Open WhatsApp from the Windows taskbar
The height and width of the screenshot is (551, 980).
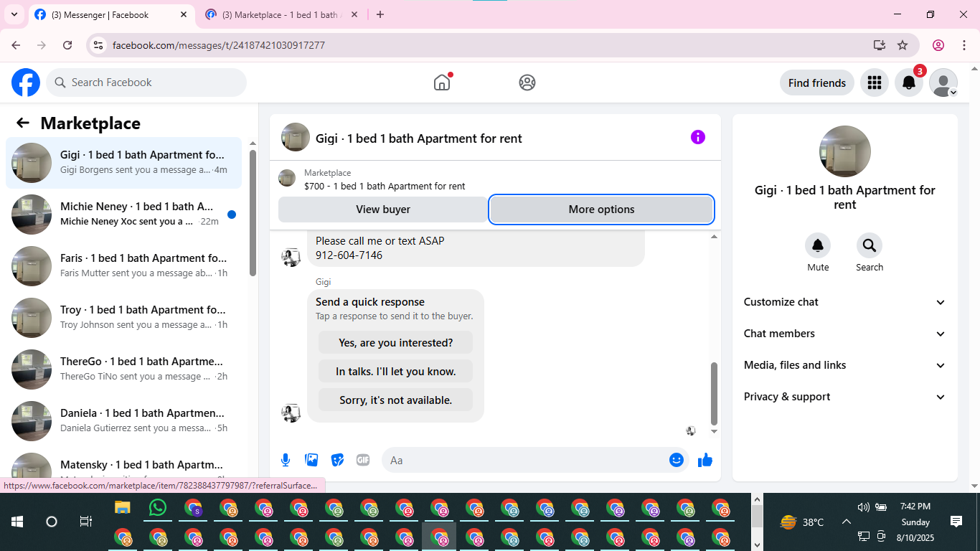pyautogui.click(x=157, y=508)
